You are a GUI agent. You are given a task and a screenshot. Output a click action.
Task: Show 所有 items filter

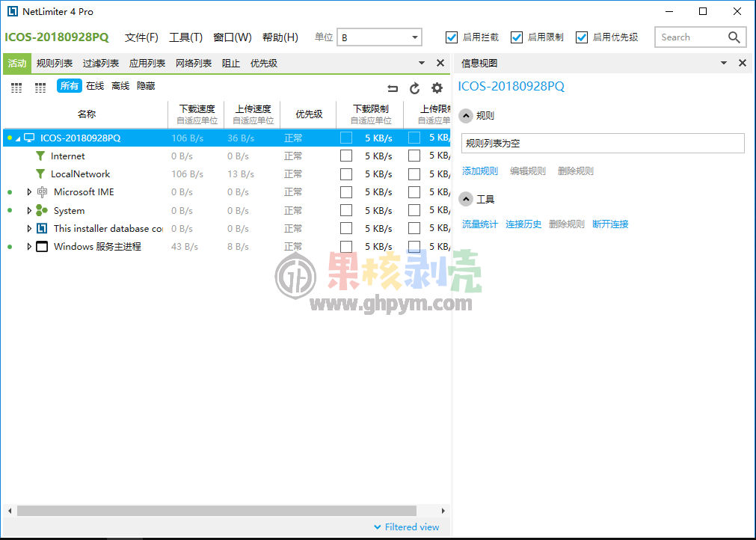(70, 86)
